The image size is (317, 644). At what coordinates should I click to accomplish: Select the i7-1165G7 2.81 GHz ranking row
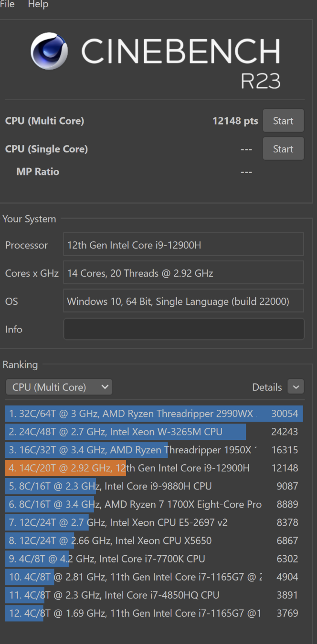point(154,577)
